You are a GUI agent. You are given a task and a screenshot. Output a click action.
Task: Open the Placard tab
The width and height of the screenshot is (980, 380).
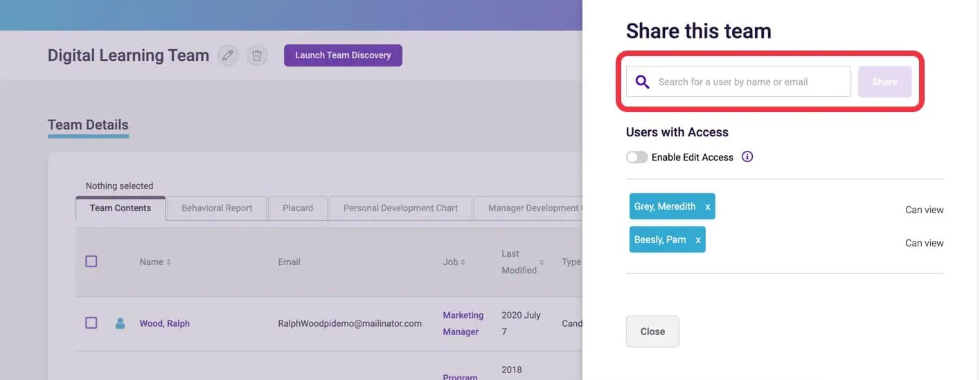tap(298, 208)
